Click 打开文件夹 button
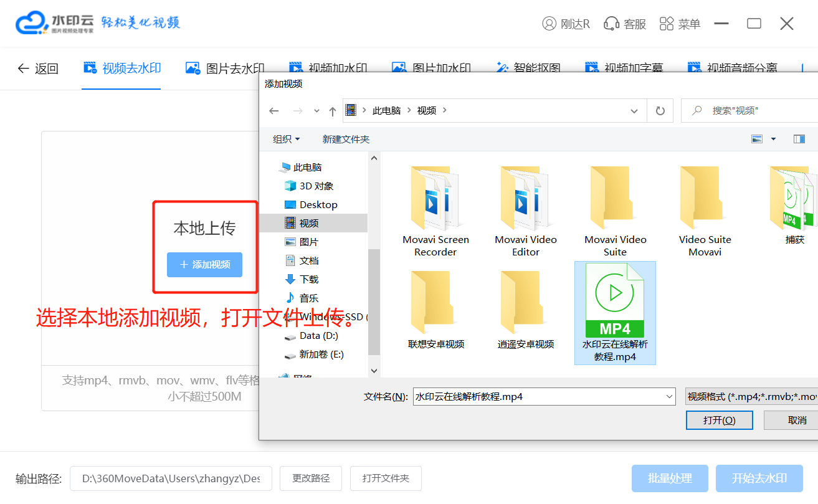 [x=386, y=478]
